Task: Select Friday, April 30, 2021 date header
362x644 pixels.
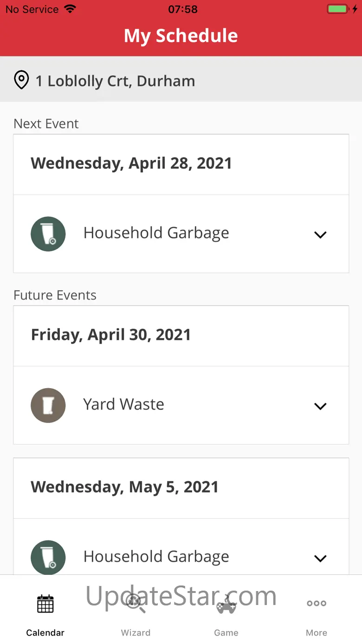Action: pyautogui.click(x=111, y=335)
